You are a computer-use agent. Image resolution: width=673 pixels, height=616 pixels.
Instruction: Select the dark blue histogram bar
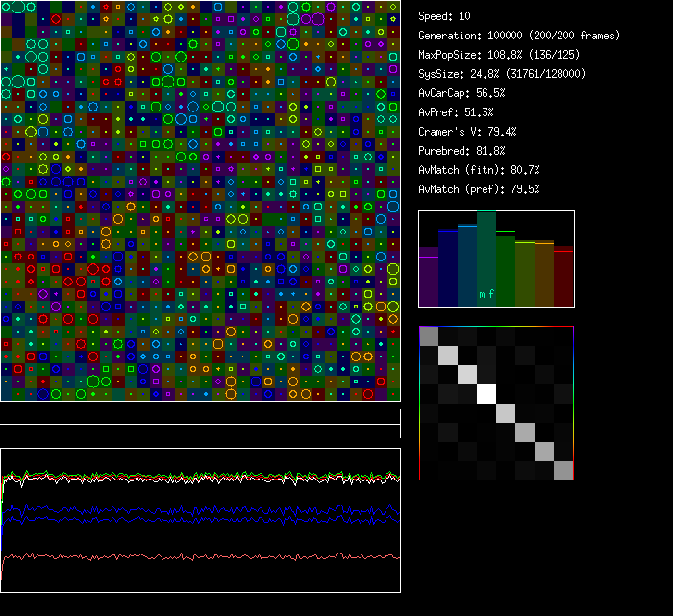(448, 269)
